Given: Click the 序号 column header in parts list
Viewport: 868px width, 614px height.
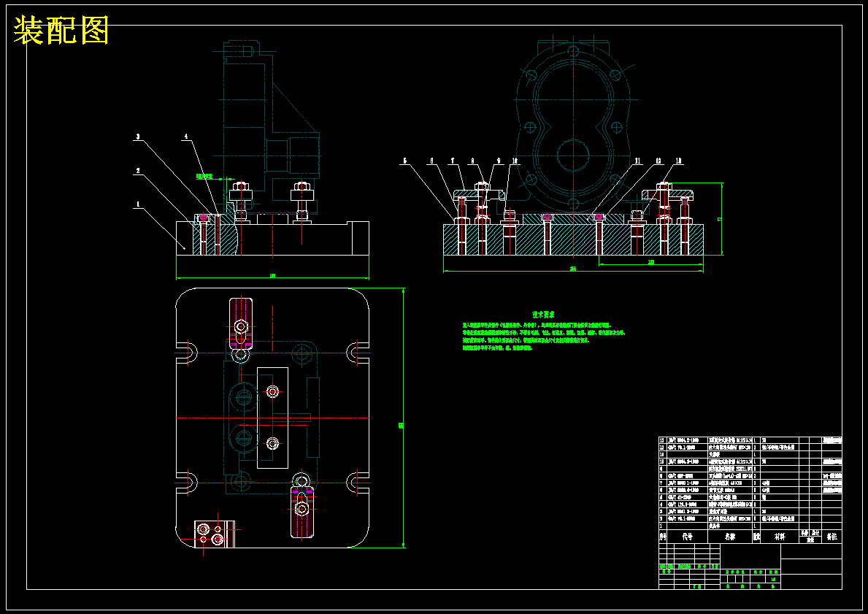Looking at the screenshot, I should 663,537.
